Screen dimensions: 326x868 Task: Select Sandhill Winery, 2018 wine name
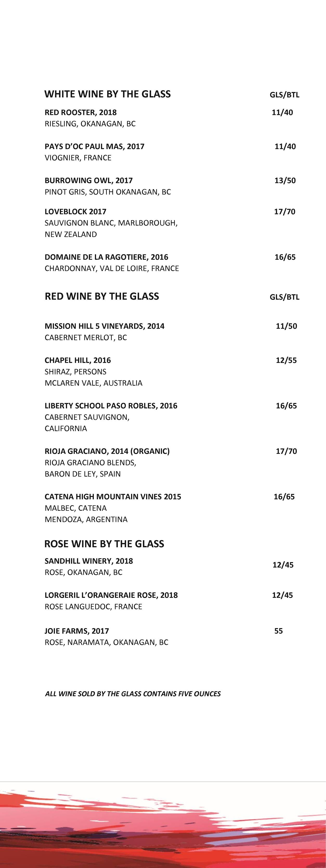pyautogui.click(x=89, y=561)
